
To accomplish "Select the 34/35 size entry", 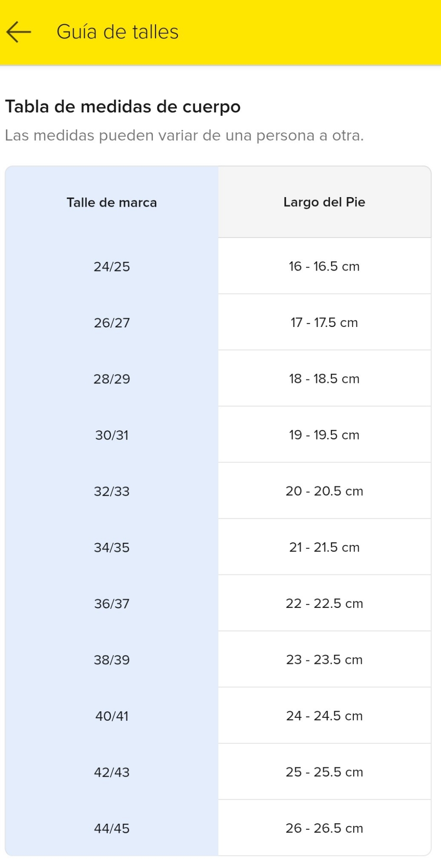I will 112,548.
